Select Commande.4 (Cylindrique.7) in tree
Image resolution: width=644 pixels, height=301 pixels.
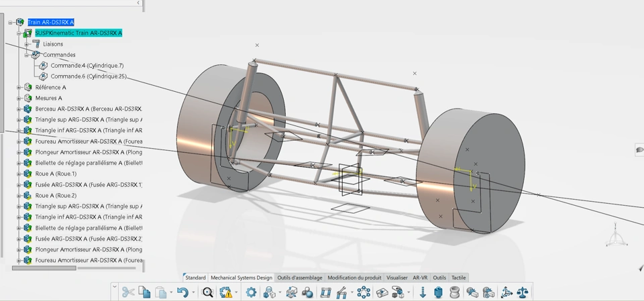(87, 65)
